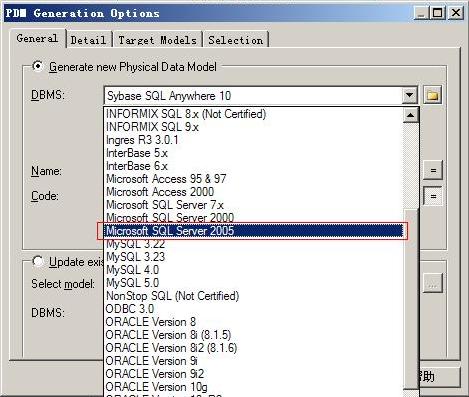
Task: Choose INFORMIX SQL 9.x option
Action: point(152,127)
